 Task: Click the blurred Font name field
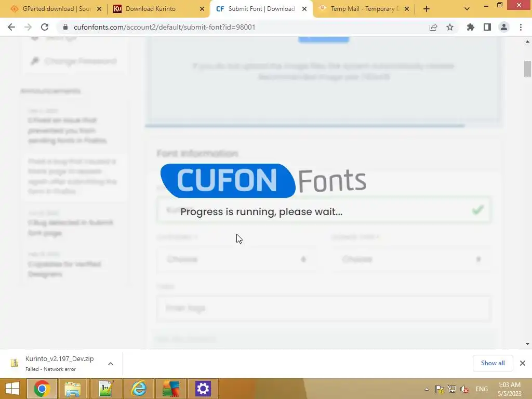click(324, 210)
